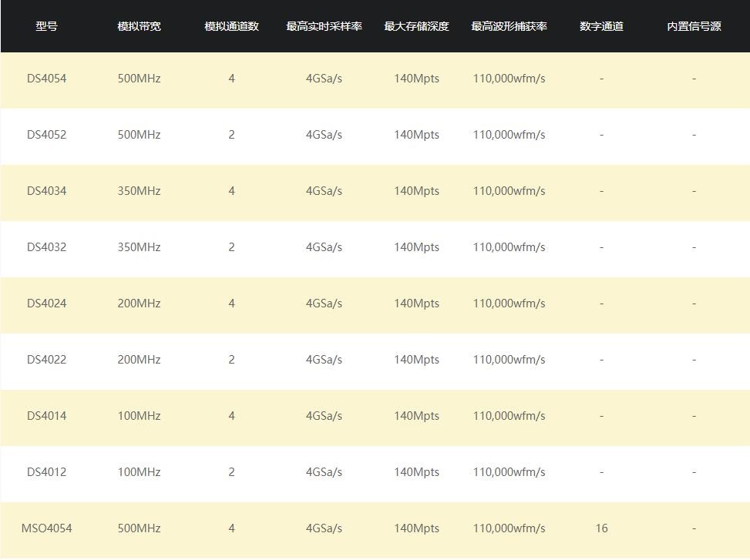
Task: Click 140Mpts memory depth in DS4032 row
Action: click(416, 247)
